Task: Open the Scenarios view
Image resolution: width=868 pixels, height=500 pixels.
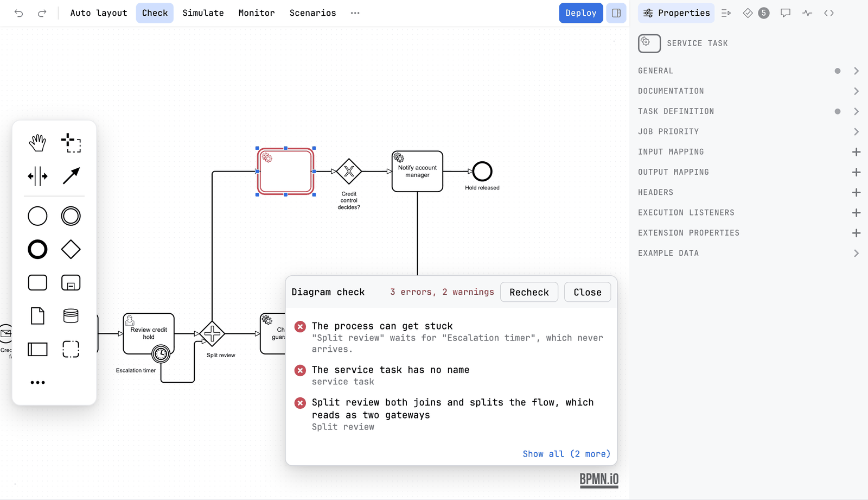Action: (312, 13)
